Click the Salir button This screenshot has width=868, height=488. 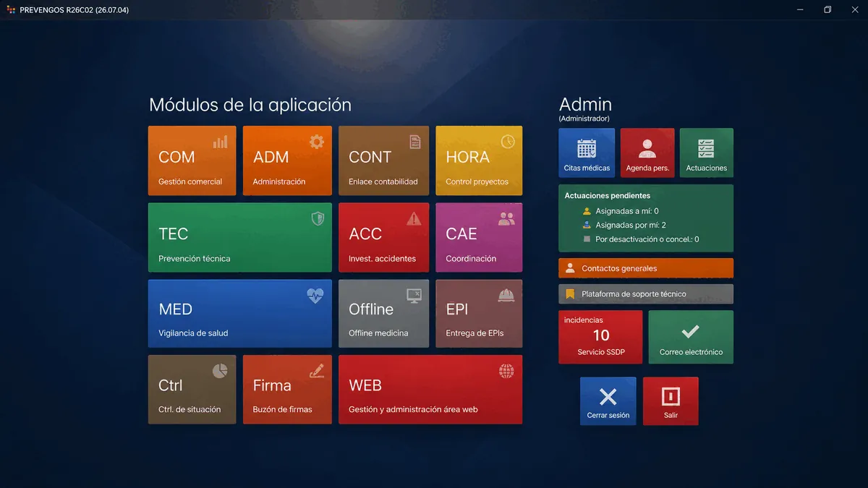point(671,401)
